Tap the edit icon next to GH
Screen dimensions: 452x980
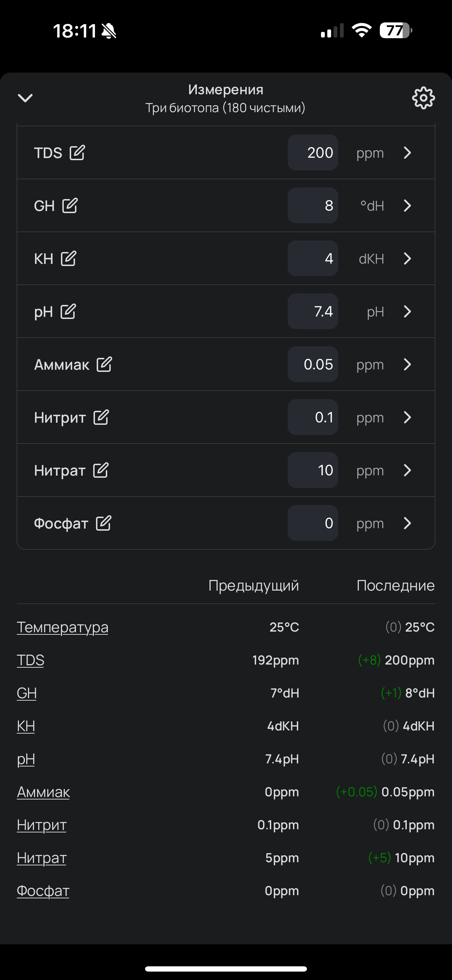point(70,205)
